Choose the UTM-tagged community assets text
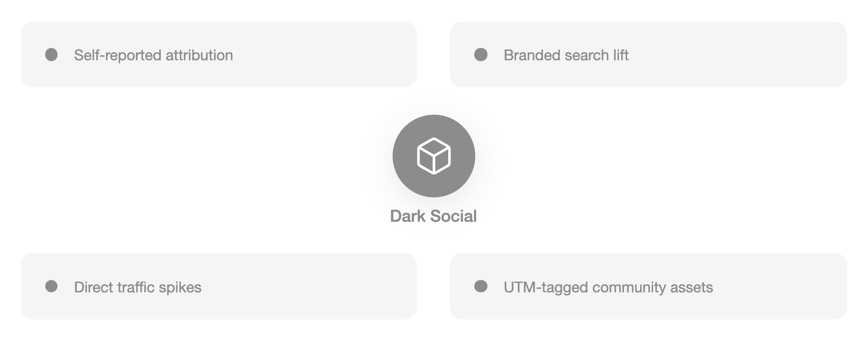Image resolution: width=868 pixels, height=345 pixels. tap(608, 287)
